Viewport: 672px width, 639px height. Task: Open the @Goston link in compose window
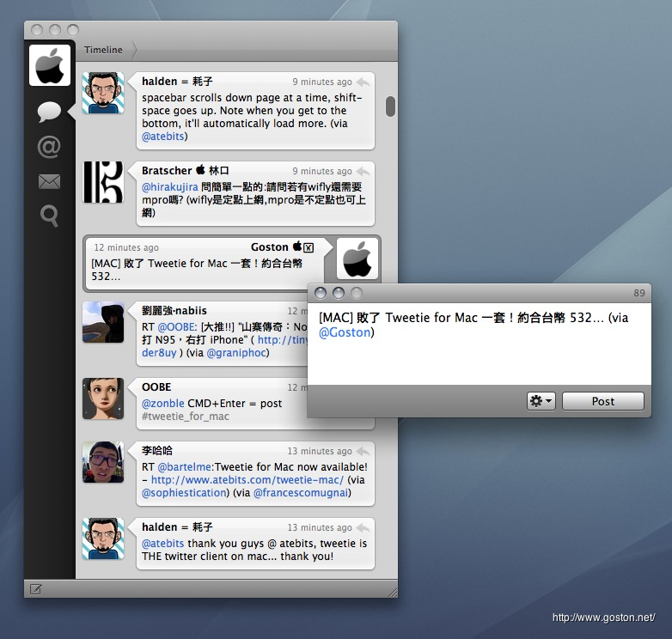click(x=345, y=332)
